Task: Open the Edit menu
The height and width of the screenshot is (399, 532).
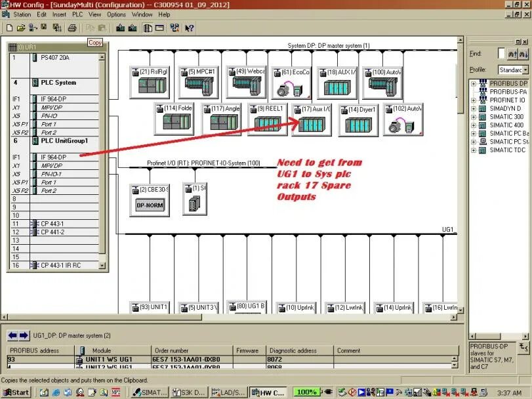Action: [42, 14]
